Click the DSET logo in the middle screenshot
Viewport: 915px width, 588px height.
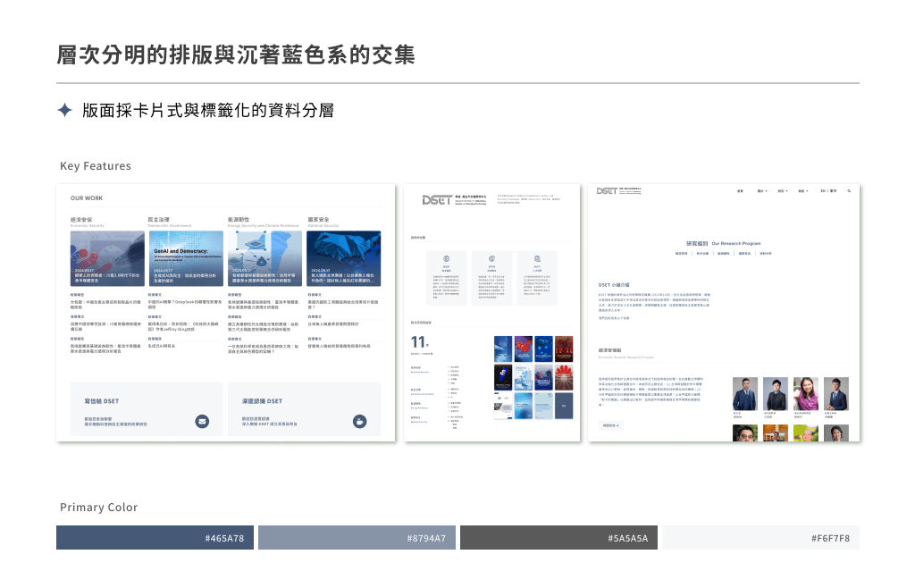pyautogui.click(x=438, y=199)
